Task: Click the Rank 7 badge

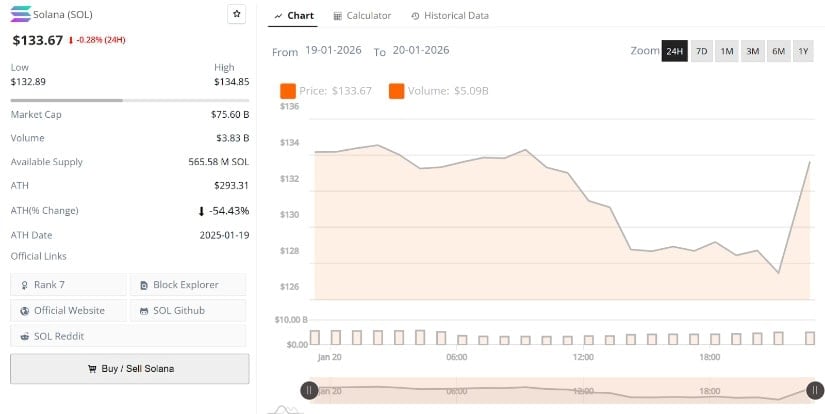Action: point(69,285)
